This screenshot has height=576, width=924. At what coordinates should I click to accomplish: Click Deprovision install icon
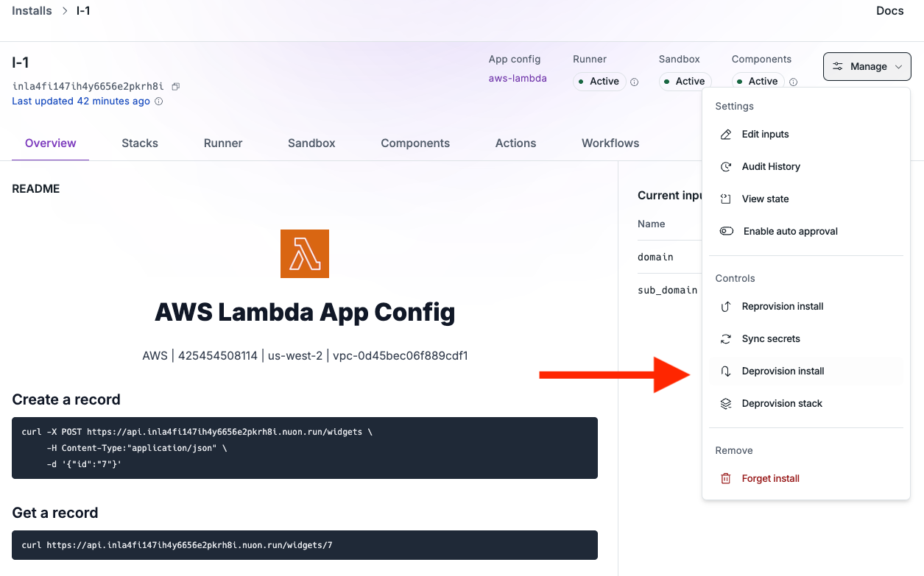[726, 371]
